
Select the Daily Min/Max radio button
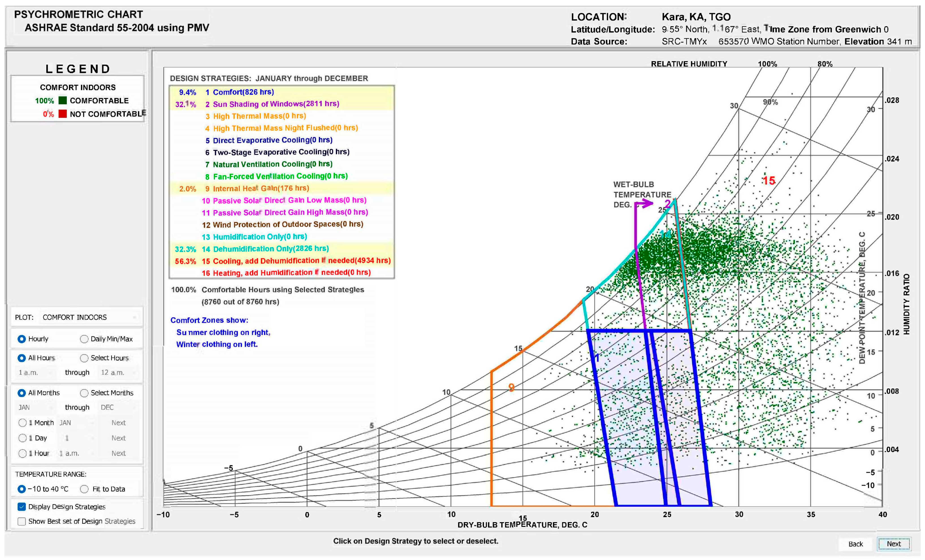[x=84, y=339]
